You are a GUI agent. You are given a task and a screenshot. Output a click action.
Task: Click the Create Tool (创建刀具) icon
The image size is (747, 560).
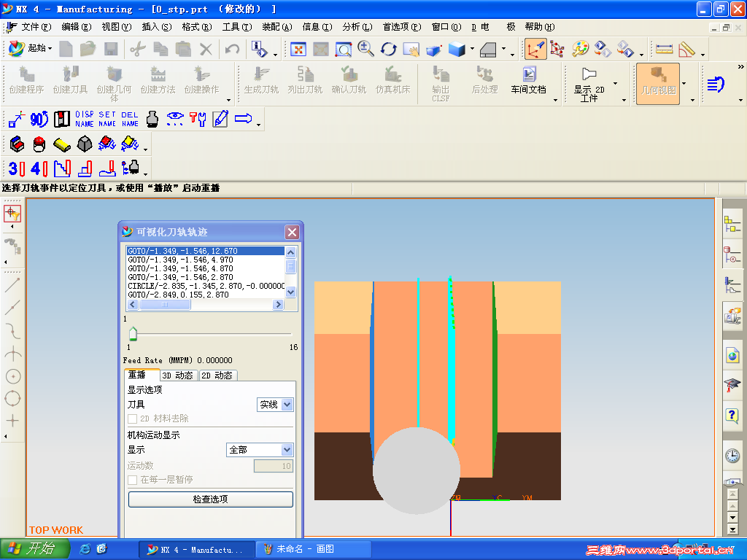click(x=70, y=80)
